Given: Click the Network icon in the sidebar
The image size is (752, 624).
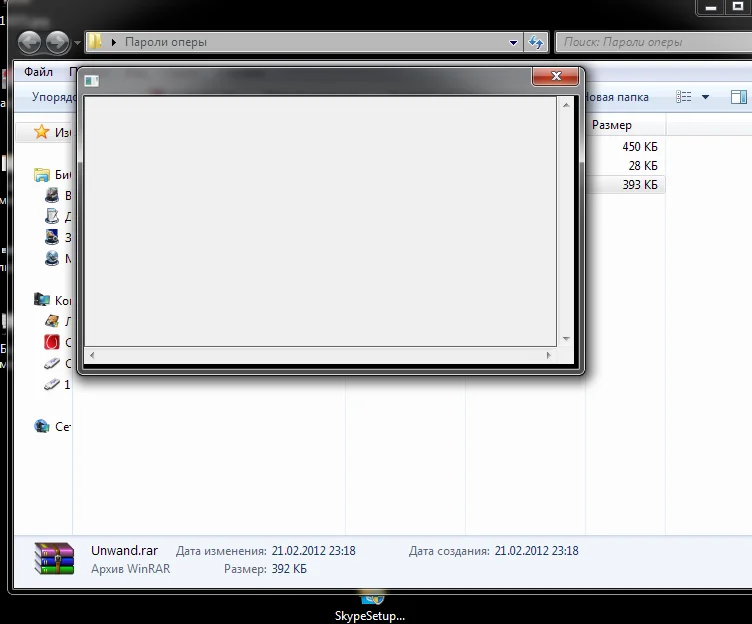Looking at the screenshot, I should click(x=42, y=426).
